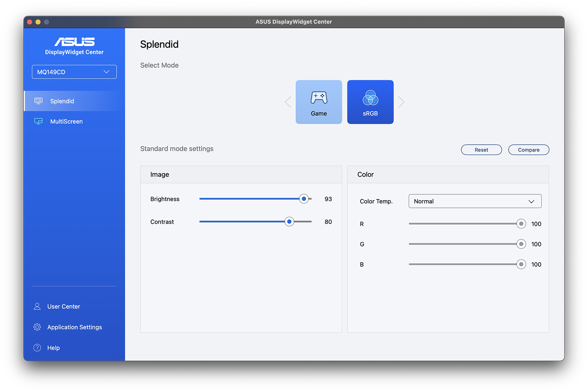Viewport: 588px width, 392px height.
Task: Click the G color slider handle
Action: pyautogui.click(x=521, y=244)
